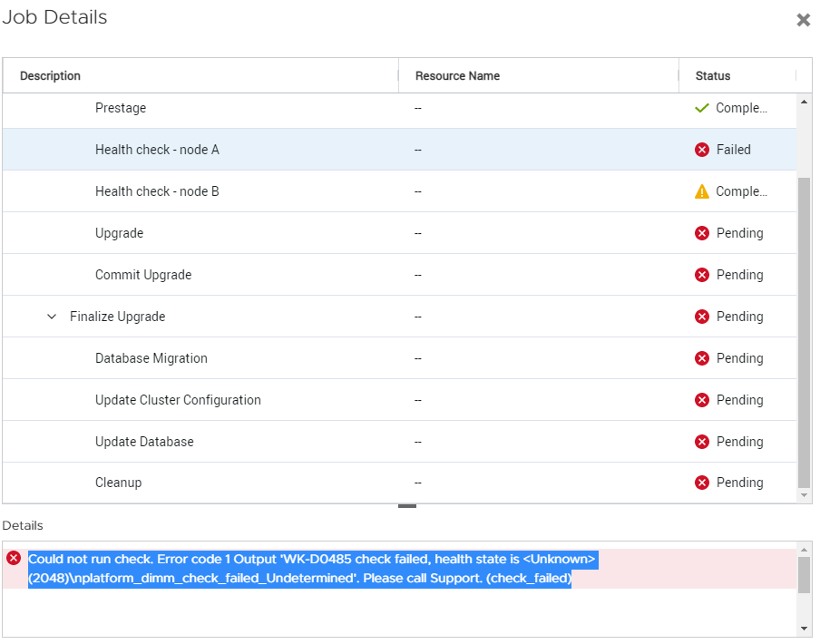Click the red Pending icon beside Finalize Upgrade

(702, 317)
